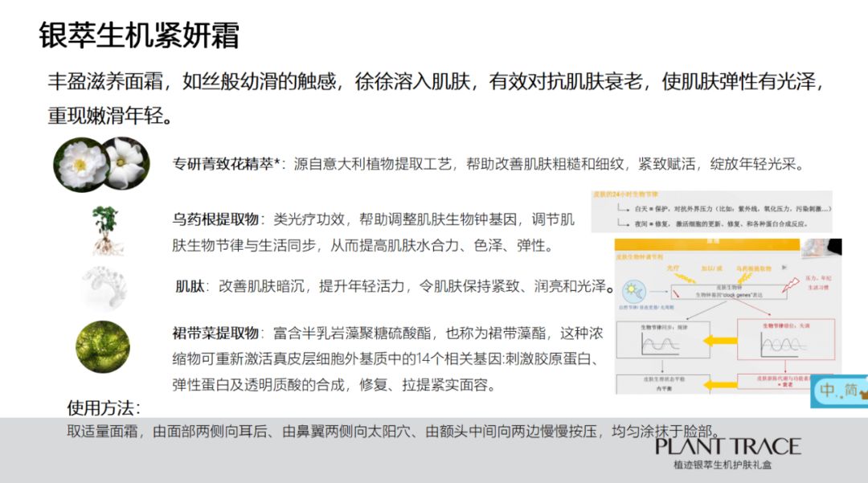Viewport: 868px width, 483px height.
Task: Click the white peptide structure image
Action: (x=104, y=288)
